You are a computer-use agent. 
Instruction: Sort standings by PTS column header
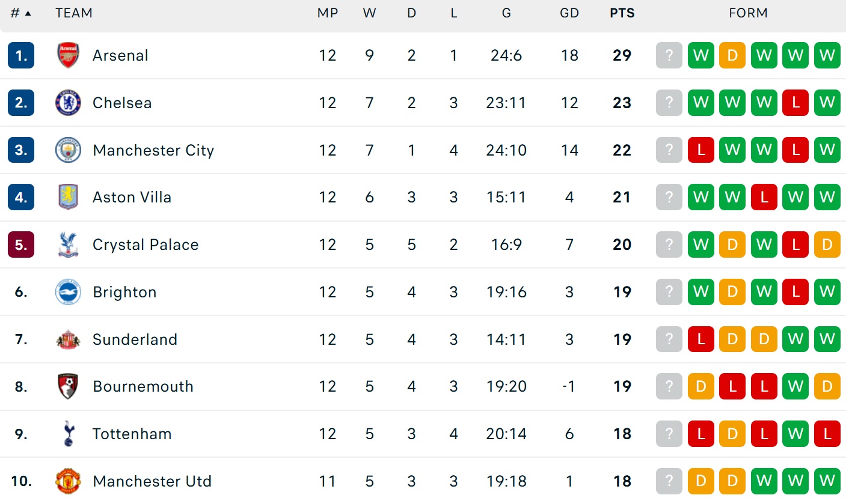(622, 13)
